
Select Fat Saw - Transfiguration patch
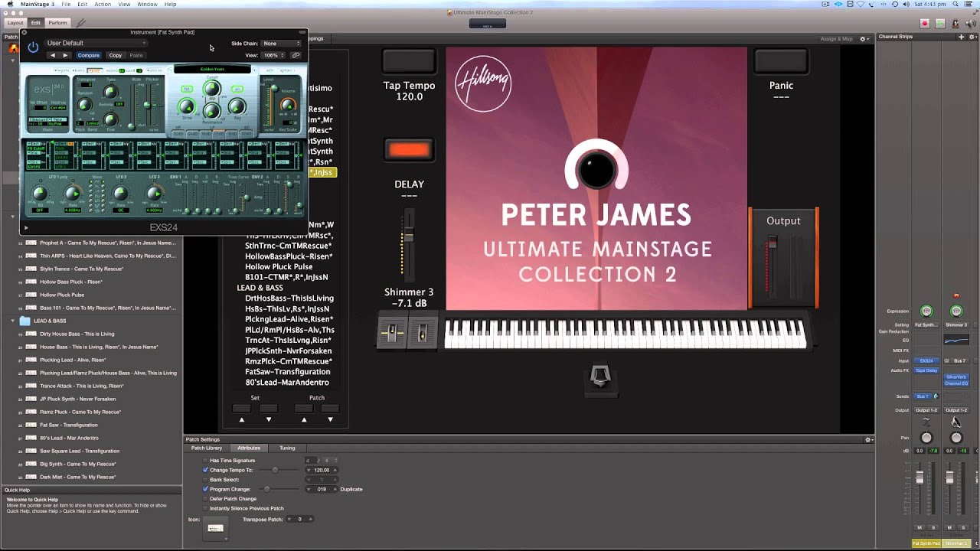coord(69,425)
